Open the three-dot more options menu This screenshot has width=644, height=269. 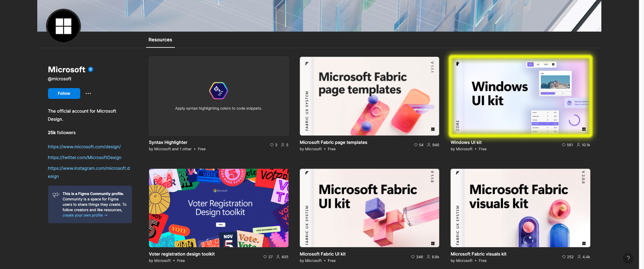pyautogui.click(x=88, y=93)
